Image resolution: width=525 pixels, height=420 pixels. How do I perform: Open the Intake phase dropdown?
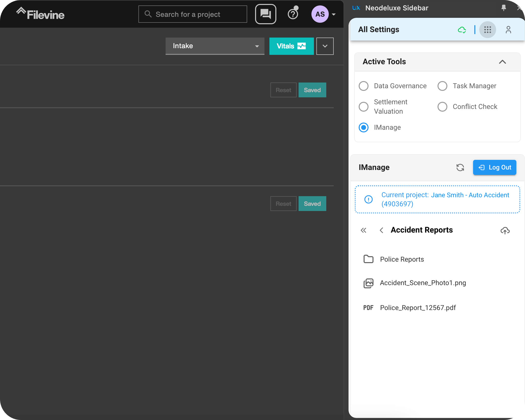point(215,46)
